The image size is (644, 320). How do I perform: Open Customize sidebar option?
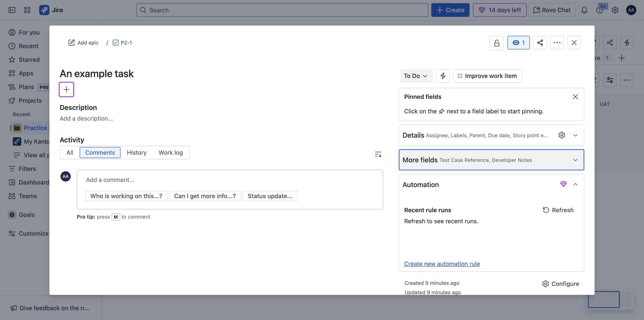click(28, 234)
